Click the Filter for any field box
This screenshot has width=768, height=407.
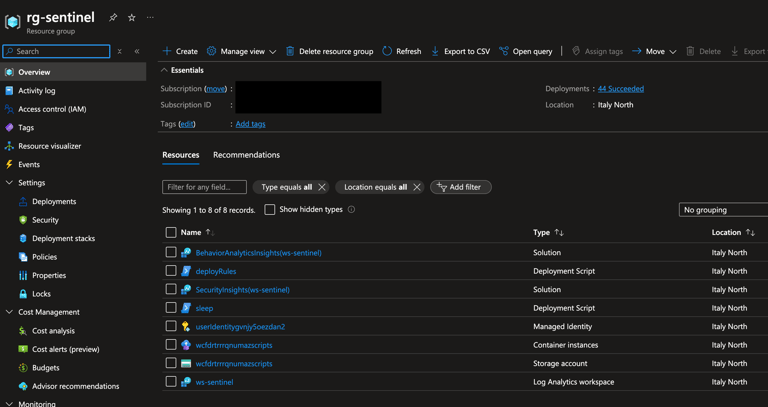(204, 187)
